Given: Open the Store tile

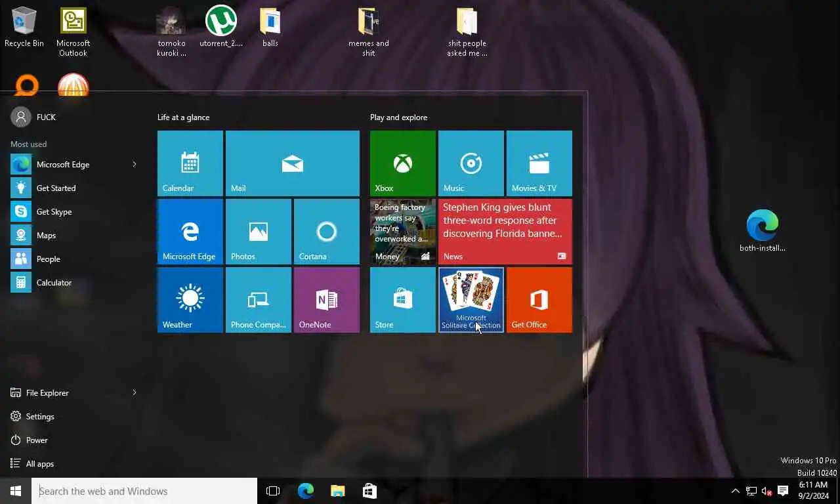Looking at the screenshot, I should tap(403, 300).
